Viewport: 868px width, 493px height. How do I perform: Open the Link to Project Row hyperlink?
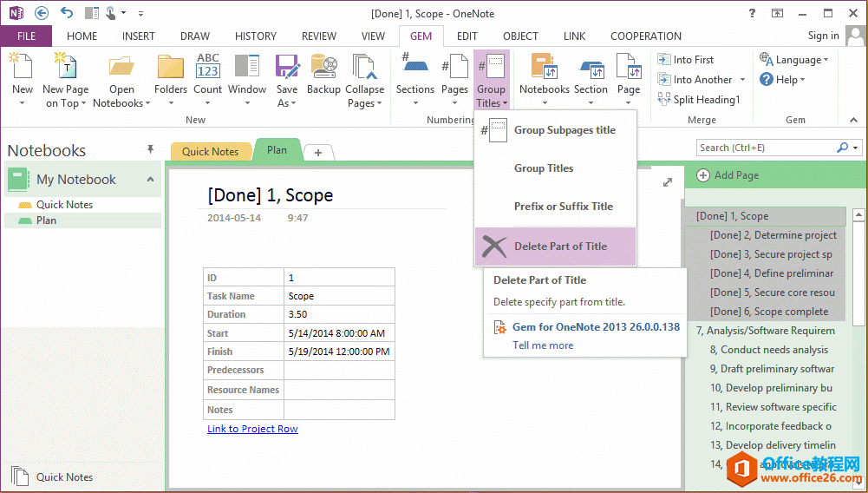tap(252, 429)
